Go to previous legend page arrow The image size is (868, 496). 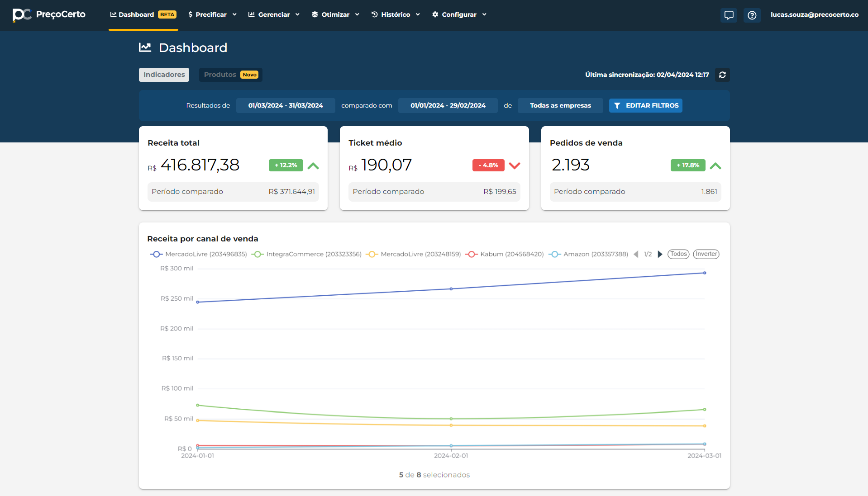(636, 254)
